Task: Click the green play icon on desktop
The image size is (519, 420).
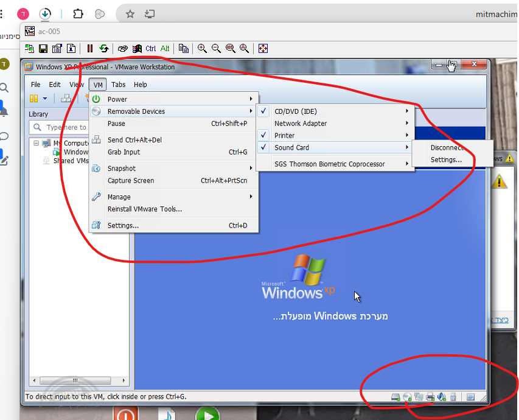Action: pos(207,414)
